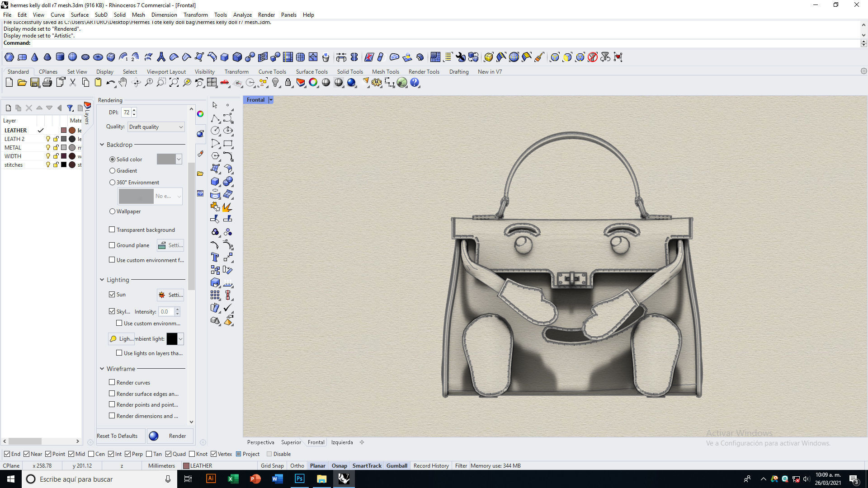Click the Print icon in toolbar

click(x=47, y=82)
